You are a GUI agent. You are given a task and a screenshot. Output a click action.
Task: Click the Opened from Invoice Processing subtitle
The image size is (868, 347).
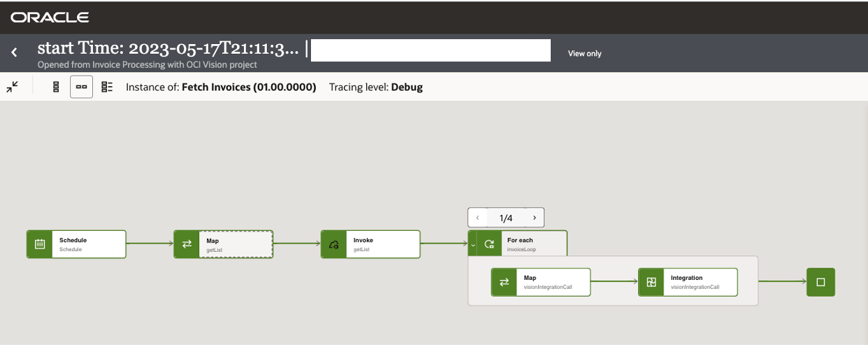[x=147, y=64]
